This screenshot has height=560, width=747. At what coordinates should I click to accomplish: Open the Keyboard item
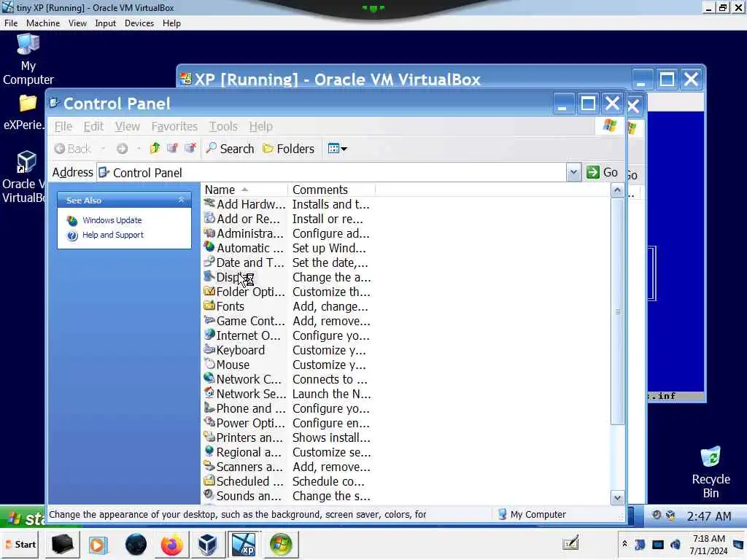(234, 351)
